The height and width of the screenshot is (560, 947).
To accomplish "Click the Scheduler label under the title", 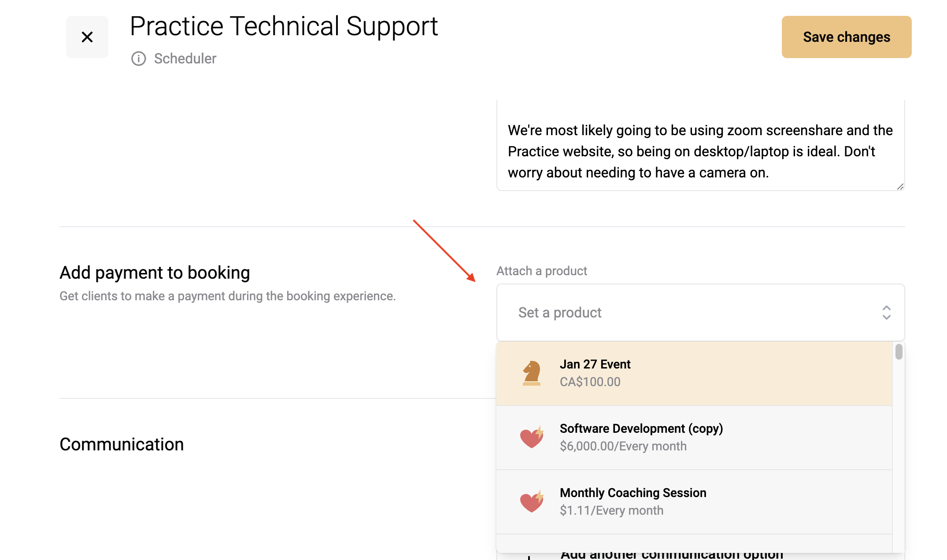I will [x=185, y=59].
